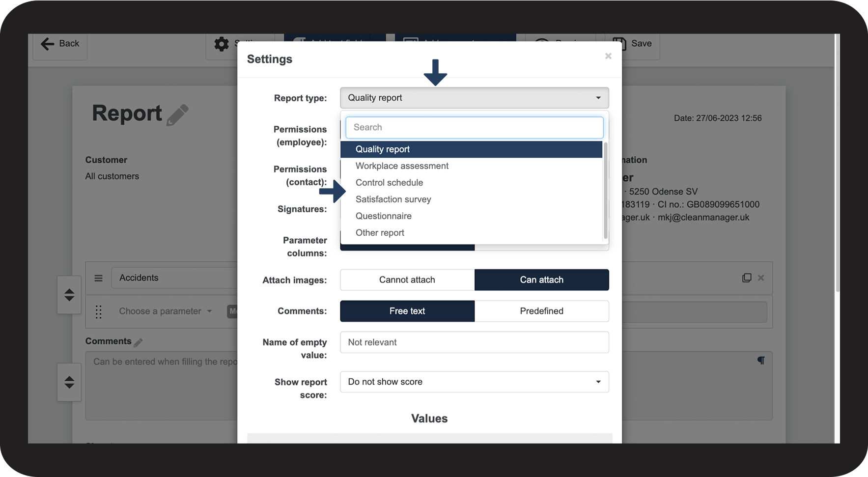Open the Show report score dropdown

click(474, 382)
